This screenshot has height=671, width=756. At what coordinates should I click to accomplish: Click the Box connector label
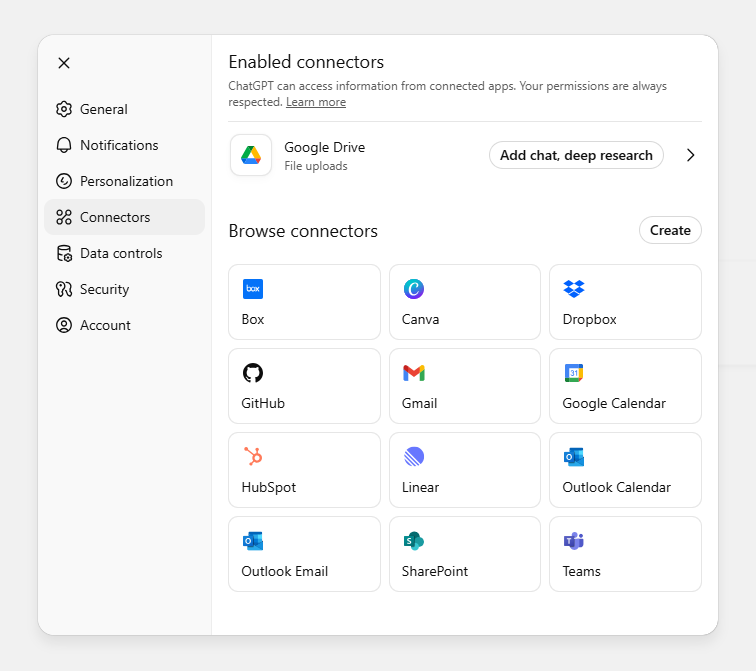coord(253,320)
